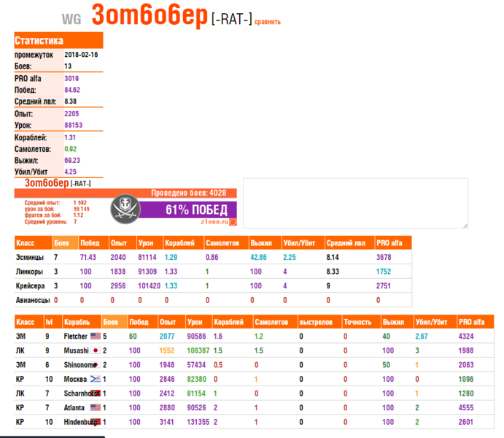Click inside the empty text area box
The width and height of the screenshot is (504, 438).
(x=355, y=203)
